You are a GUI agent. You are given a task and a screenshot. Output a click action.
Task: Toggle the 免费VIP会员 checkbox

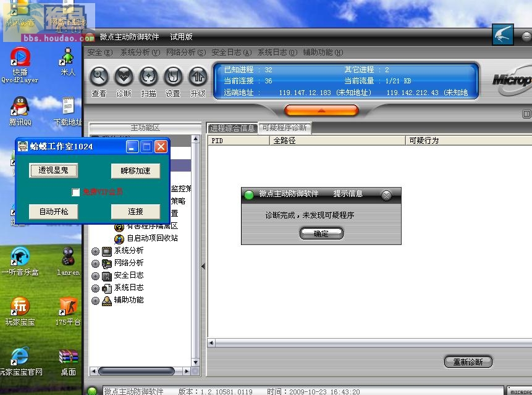click(75, 192)
